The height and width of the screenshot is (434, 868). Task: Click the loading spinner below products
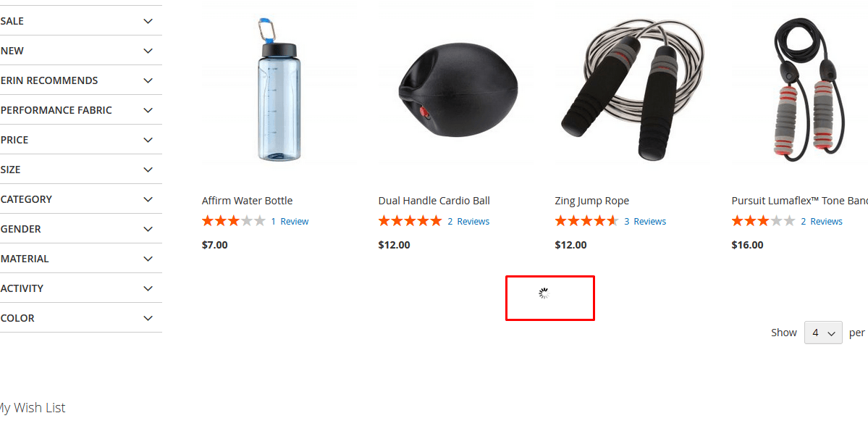coord(544,293)
